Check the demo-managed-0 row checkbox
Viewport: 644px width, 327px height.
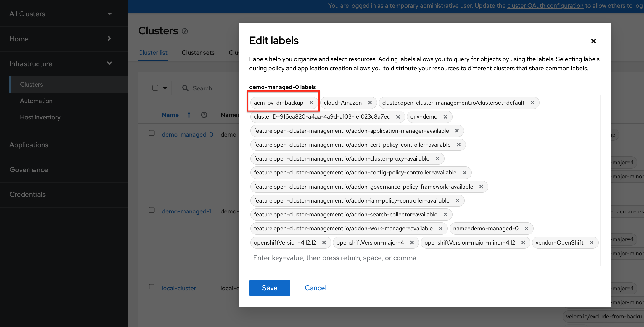coord(152,133)
